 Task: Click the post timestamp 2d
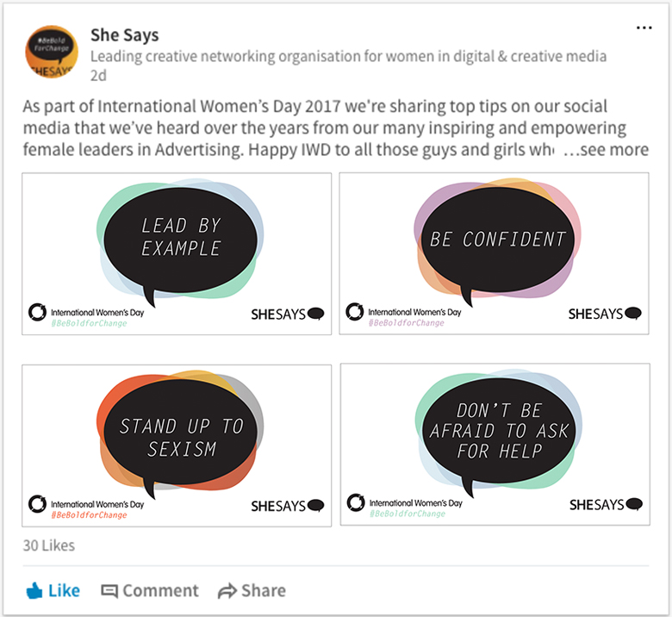(x=98, y=74)
